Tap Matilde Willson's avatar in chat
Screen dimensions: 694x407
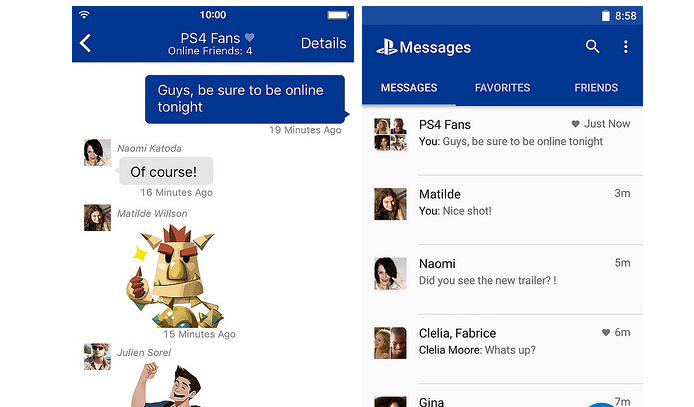97,218
